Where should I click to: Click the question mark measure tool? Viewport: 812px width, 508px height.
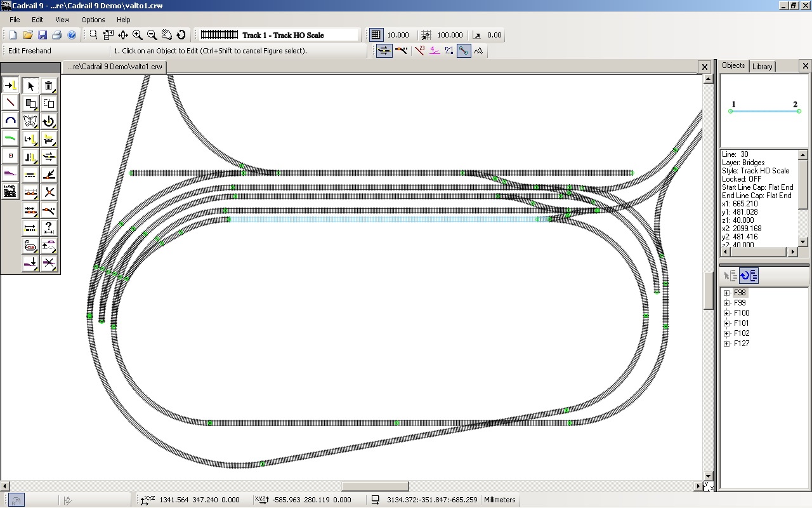[x=49, y=227]
